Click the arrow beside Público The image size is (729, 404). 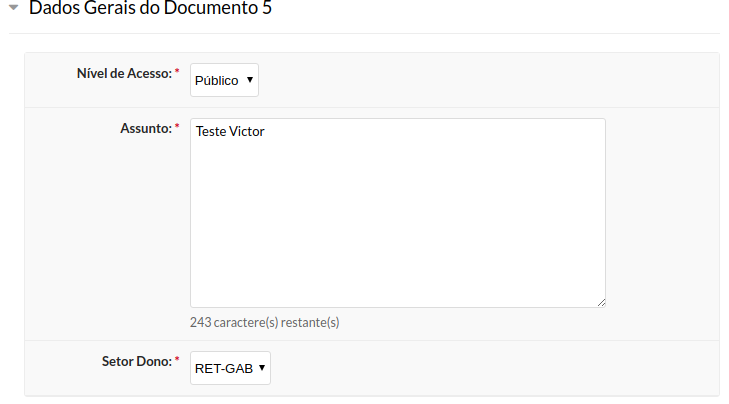(249, 80)
